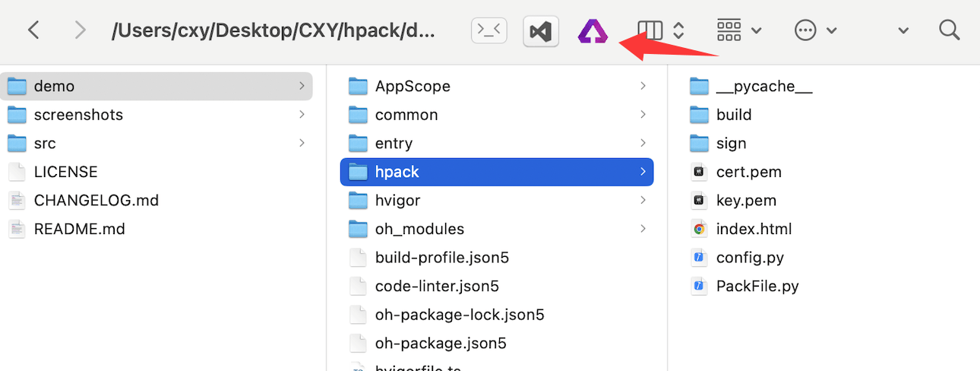Open the ellipsis action menu
The height and width of the screenshot is (371, 980).
click(815, 30)
